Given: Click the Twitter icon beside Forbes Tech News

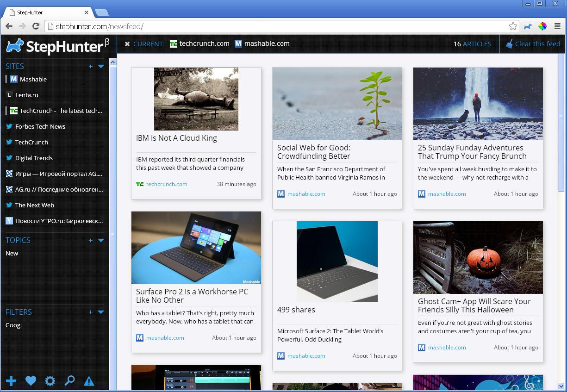Looking at the screenshot, I should click(x=9, y=126).
